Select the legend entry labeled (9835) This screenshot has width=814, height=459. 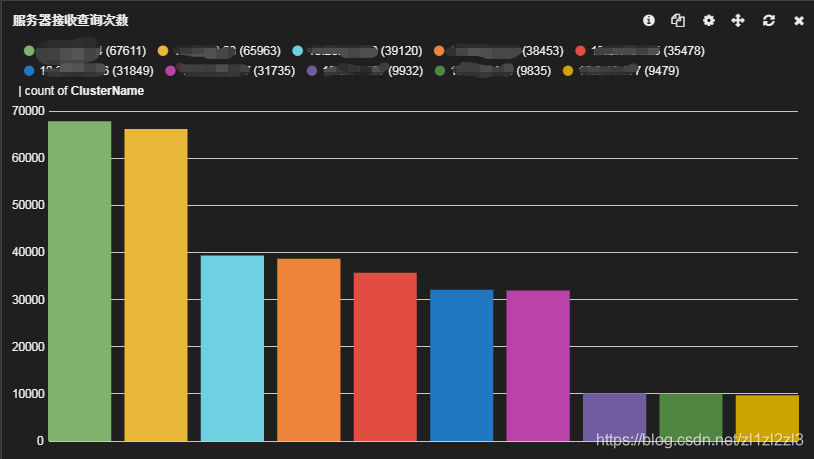click(493, 71)
